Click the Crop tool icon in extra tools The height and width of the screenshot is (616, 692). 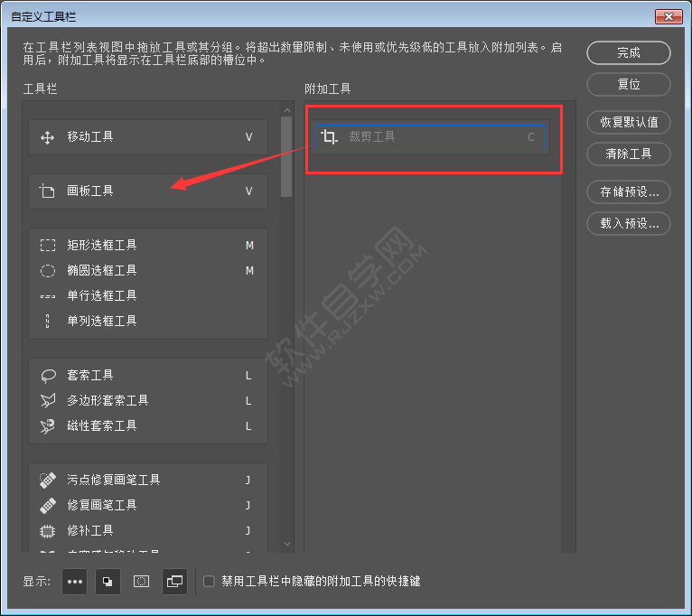[x=329, y=136]
